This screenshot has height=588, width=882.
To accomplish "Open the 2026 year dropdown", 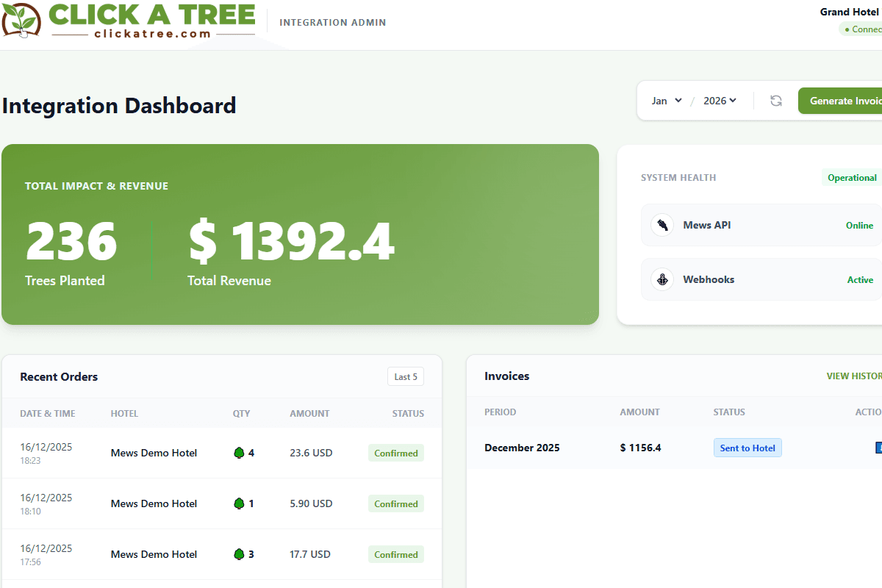I will click(x=720, y=101).
